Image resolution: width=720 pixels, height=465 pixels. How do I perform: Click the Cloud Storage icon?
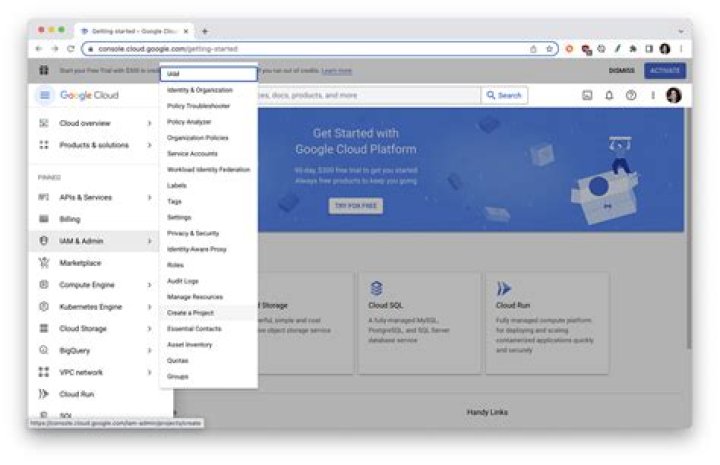(44, 328)
